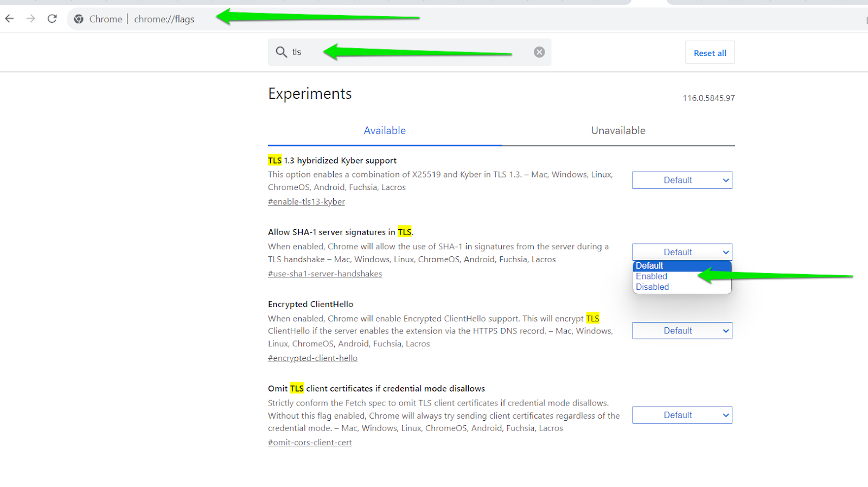Viewport: 868px width, 487px height.
Task: Open the Encrypted ClientHello dropdown
Action: (x=682, y=331)
